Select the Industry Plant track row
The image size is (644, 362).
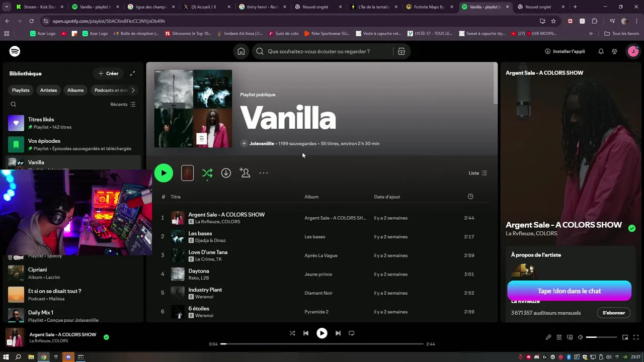(322, 293)
